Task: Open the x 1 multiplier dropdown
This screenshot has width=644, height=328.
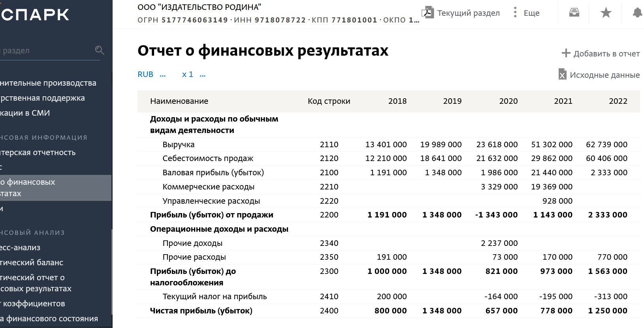Action: click(x=194, y=74)
